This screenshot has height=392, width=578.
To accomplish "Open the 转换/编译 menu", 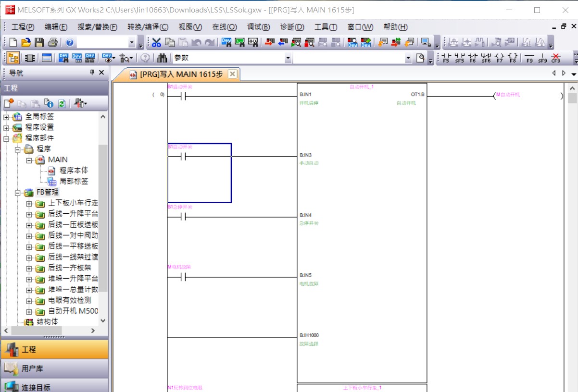I will click(x=148, y=27).
